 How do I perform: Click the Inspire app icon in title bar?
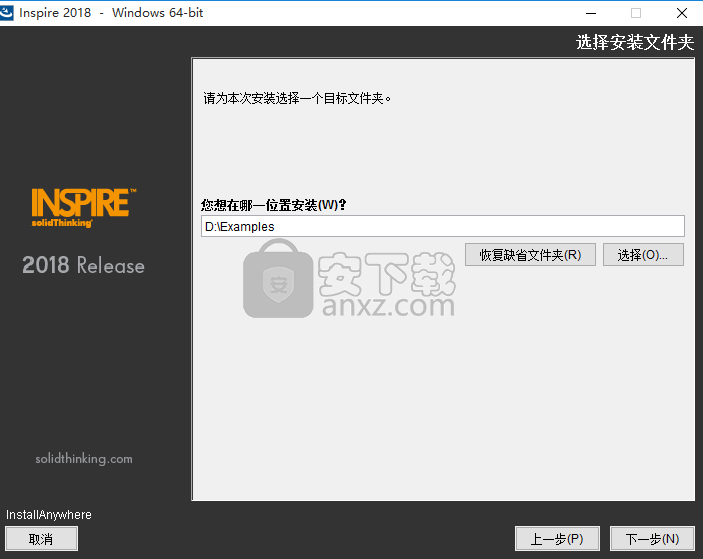coord(7,13)
